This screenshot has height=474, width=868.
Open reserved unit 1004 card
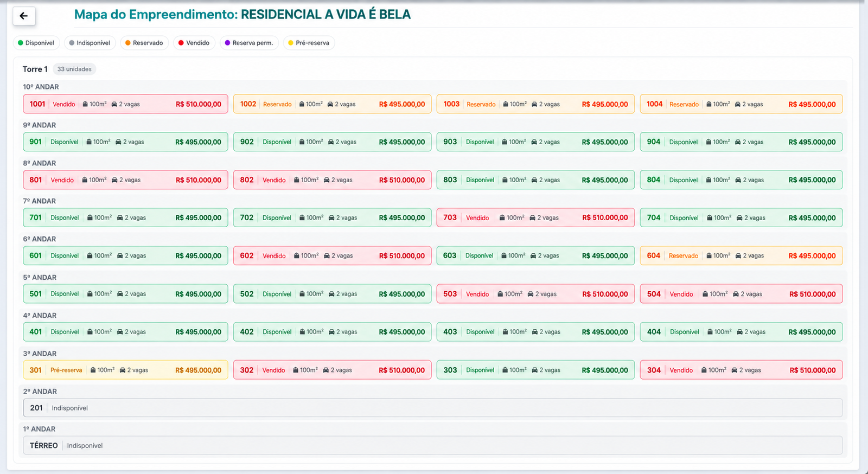pyautogui.click(x=741, y=104)
